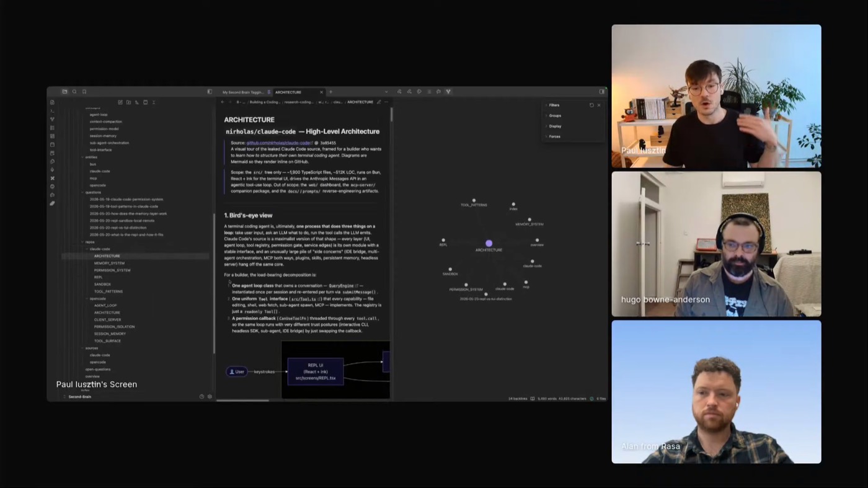Open the CLIENT_SERVER note
868x488 pixels.
coord(107,320)
